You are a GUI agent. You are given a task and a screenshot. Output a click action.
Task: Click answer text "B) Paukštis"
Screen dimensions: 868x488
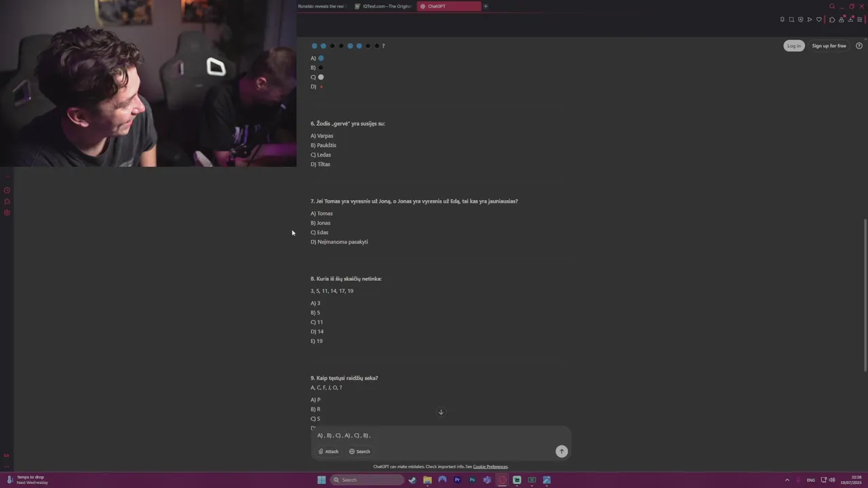pyautogui.click(x=323, y=145)
